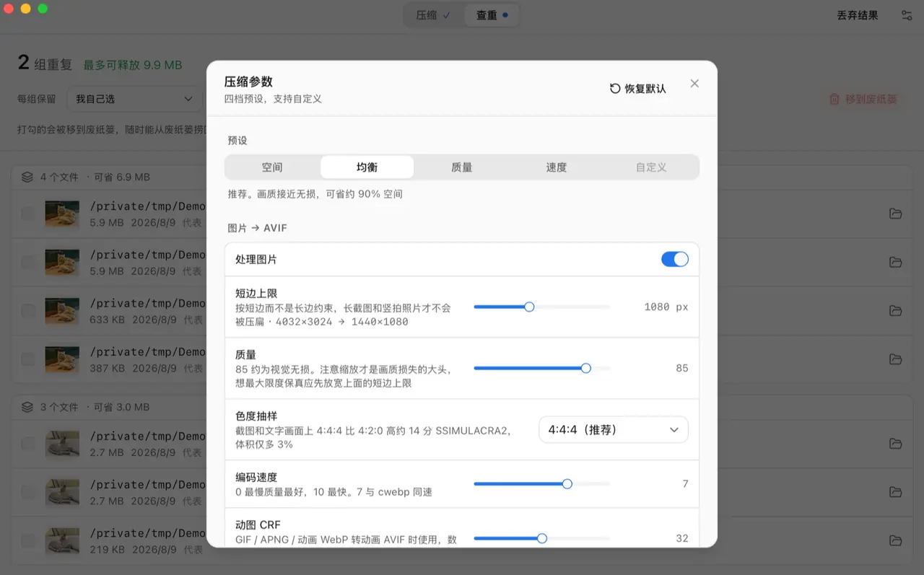Select the 自定义 preset
Screen dimensions: 924x575
pyautogui.click(x=650, y=167)
